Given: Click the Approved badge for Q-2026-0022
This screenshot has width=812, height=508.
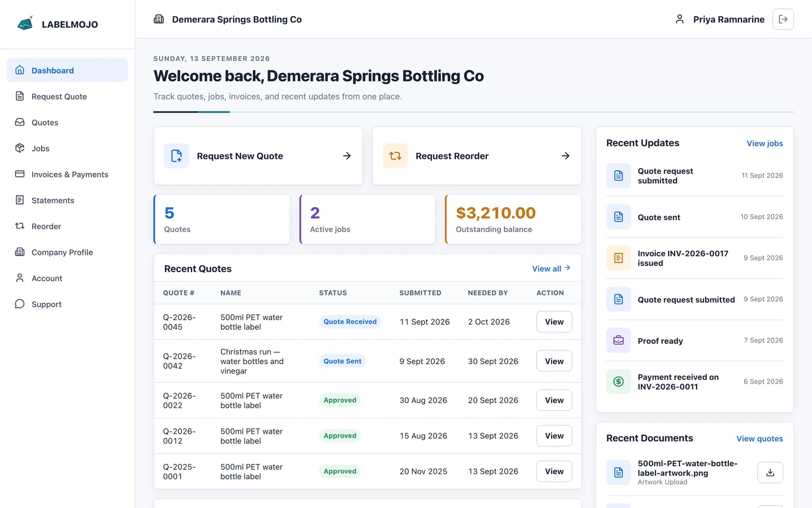Looking at the screenshot, I should [x=340, y=400].
